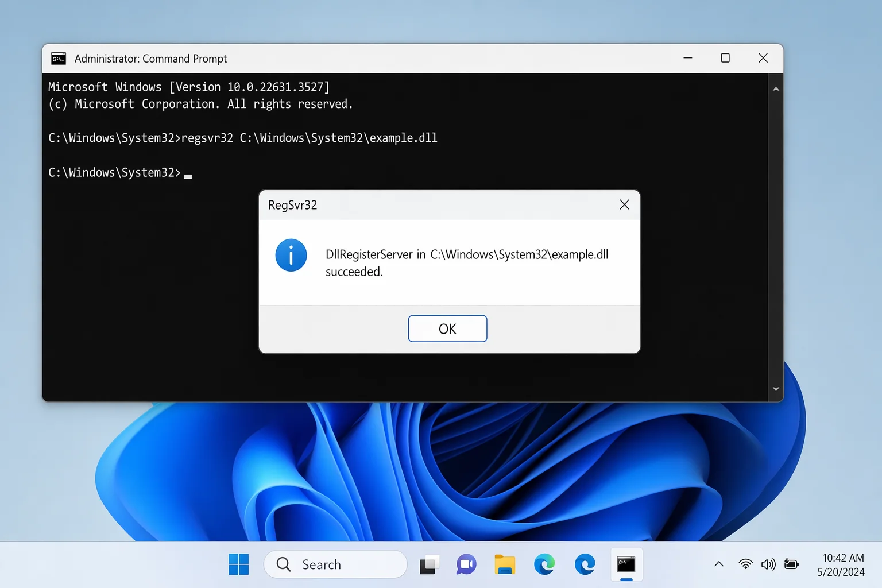Click the volume speaker tray icon
The image size is (882, 588).
pyautogui.click(x=768, y=564)
